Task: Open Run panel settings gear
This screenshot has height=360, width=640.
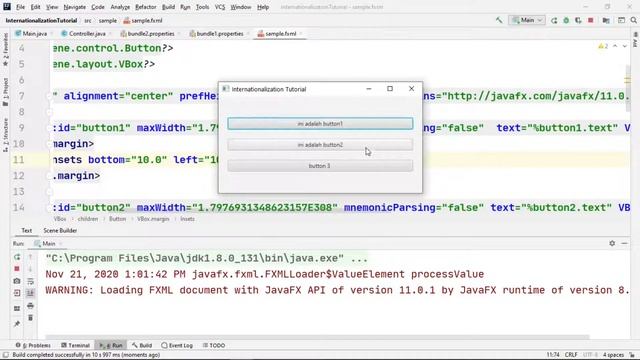Action: coord(612,243)
